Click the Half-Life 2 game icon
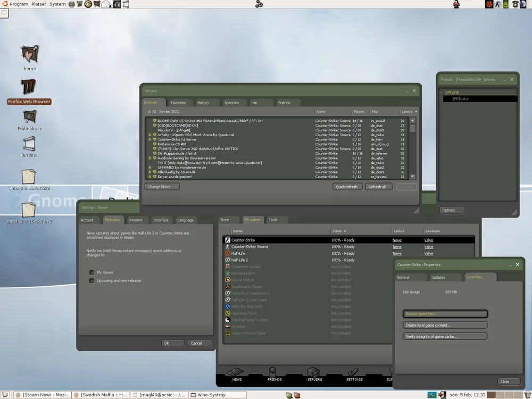Screen dimensions: 532x399 tap(227, 260)
